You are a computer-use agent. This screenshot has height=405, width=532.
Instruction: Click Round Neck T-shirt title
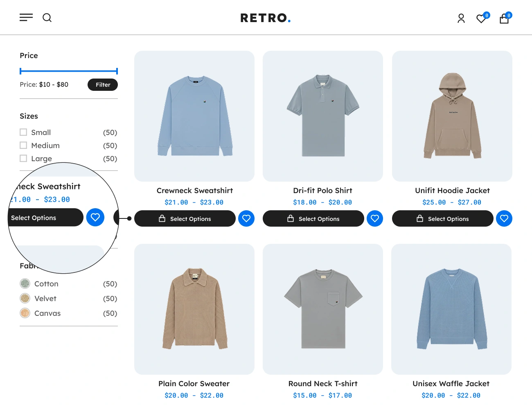coord(323,384)
